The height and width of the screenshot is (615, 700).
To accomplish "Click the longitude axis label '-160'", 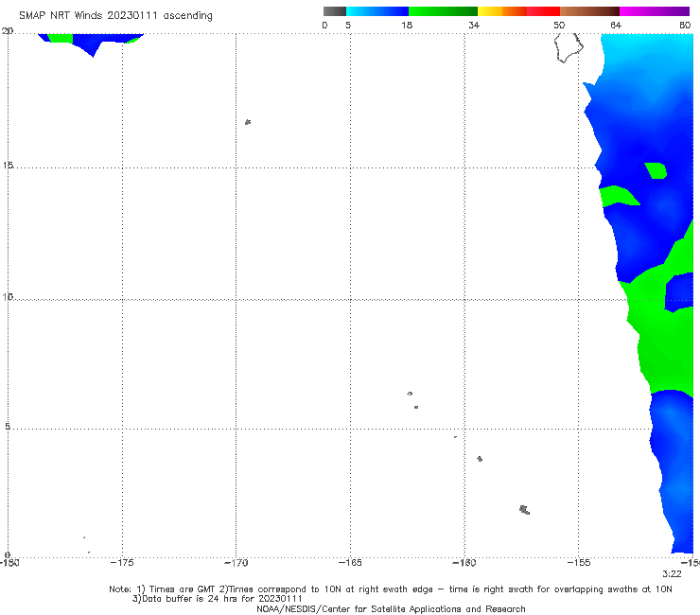I will [x=464, y=563].
